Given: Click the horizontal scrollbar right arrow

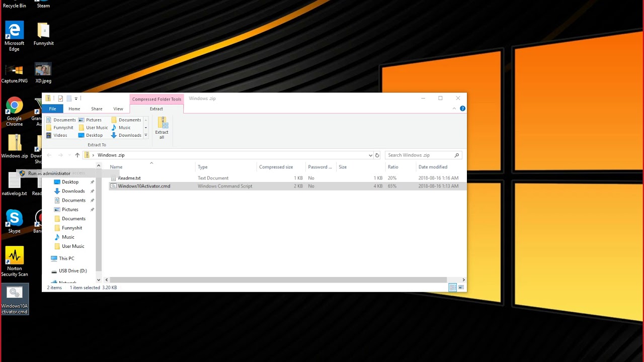Looking at the screenshot, I should 463,280.
